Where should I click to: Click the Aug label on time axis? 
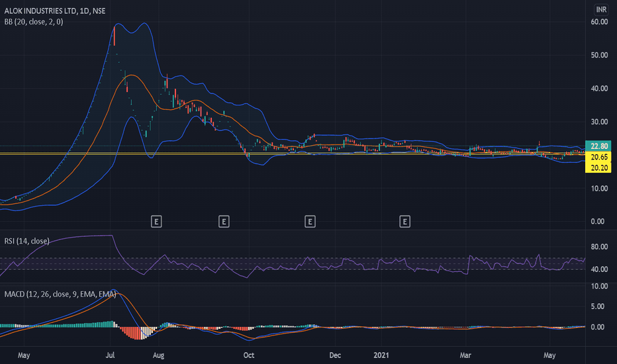158,355
